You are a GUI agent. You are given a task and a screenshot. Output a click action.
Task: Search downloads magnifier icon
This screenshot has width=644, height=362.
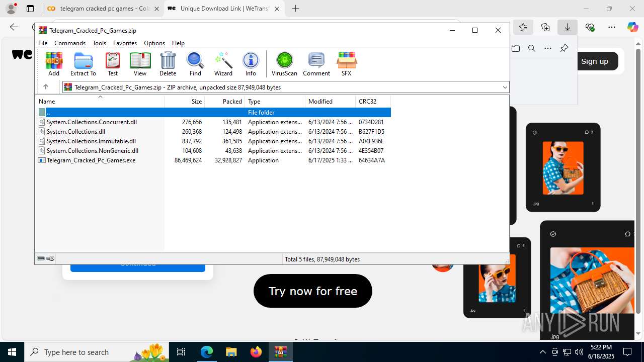tap(532, 48)
